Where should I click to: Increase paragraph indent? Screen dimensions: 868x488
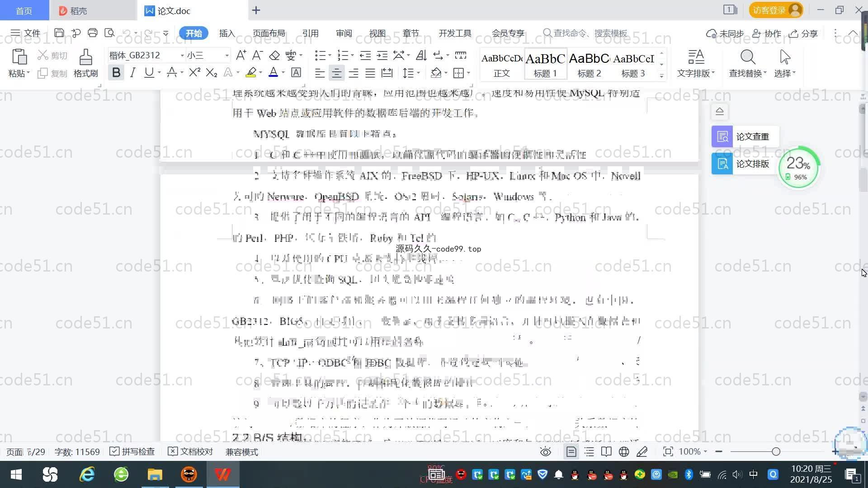(382, 56)
